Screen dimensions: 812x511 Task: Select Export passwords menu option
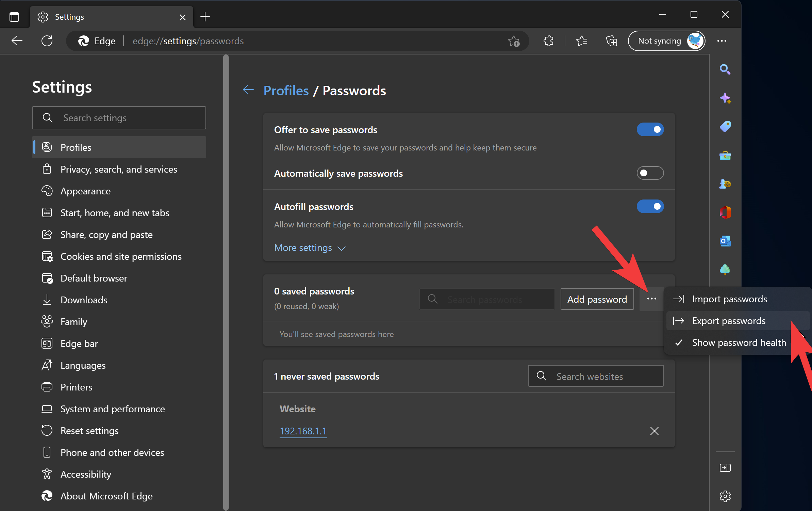729,321
